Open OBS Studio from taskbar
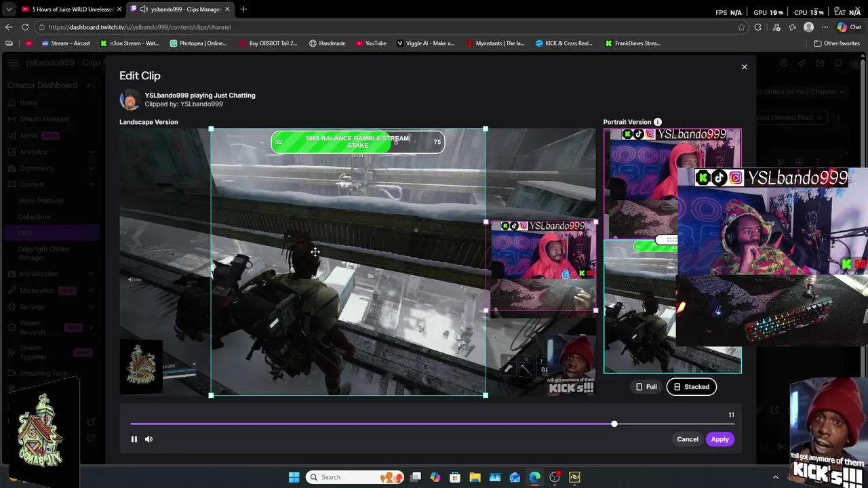Screen dimensions: 868x488 (x=555, y=477)
